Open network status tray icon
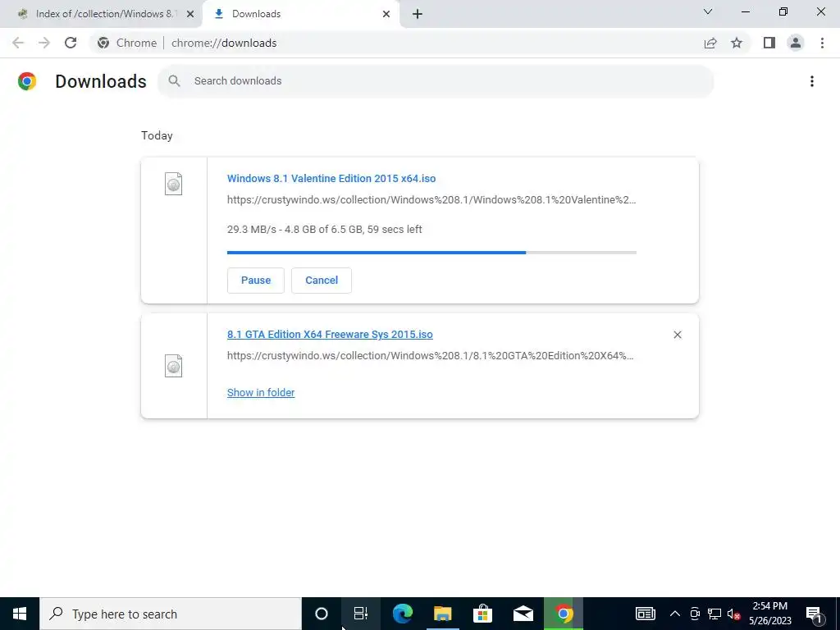Image resolution: width=840 pixels, height=630 pixels. [x=714, y=614]
